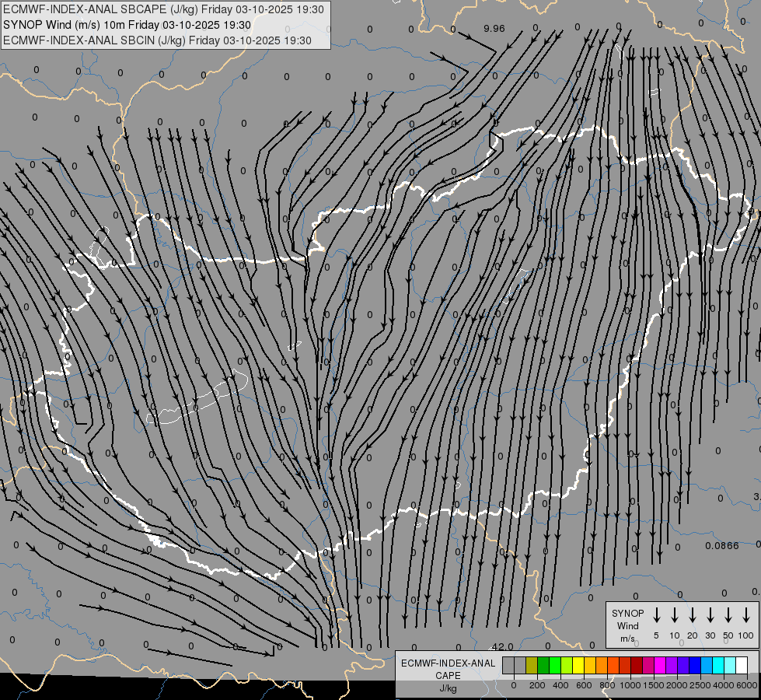Click the 30 m/s wind arrow in legend
The image size is (761, 700).
click(710, 615)
